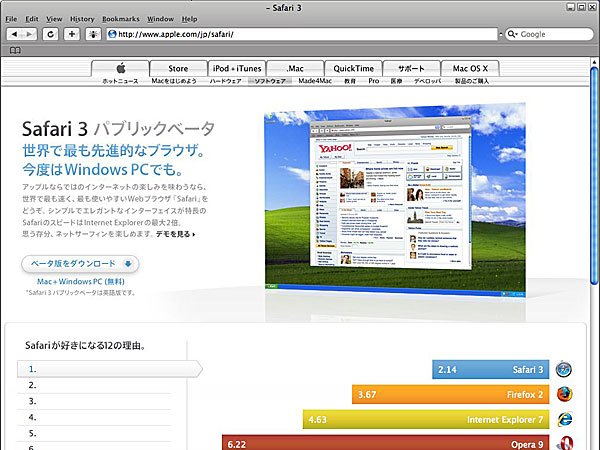Screen dimensions: 600x450
Task: Select reason 3 in the list
Action: (94, 401)
